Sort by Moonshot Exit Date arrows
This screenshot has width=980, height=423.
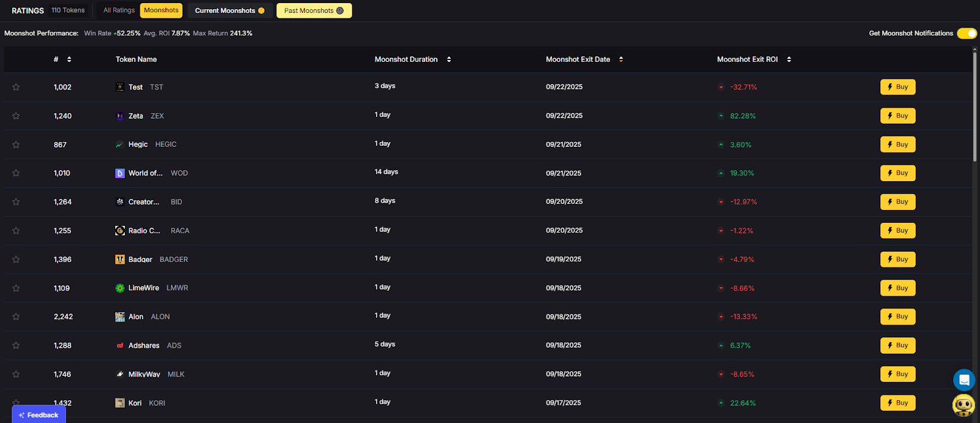click(x=621, y=59)
